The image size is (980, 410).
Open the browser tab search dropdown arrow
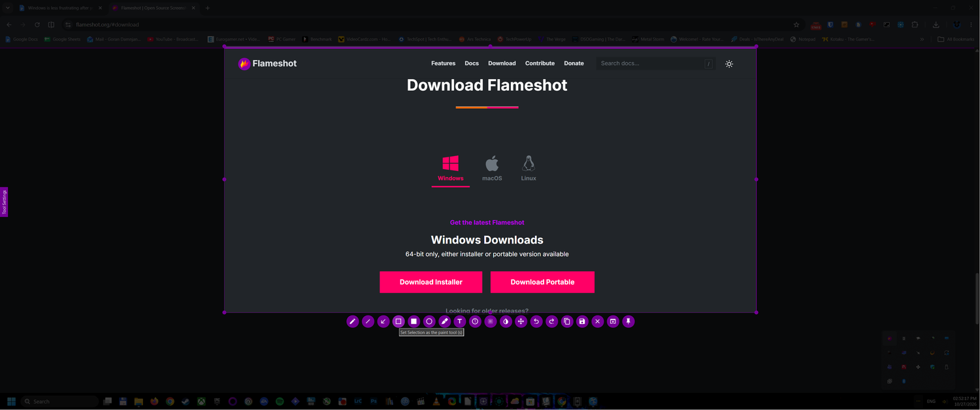[7, 8]
